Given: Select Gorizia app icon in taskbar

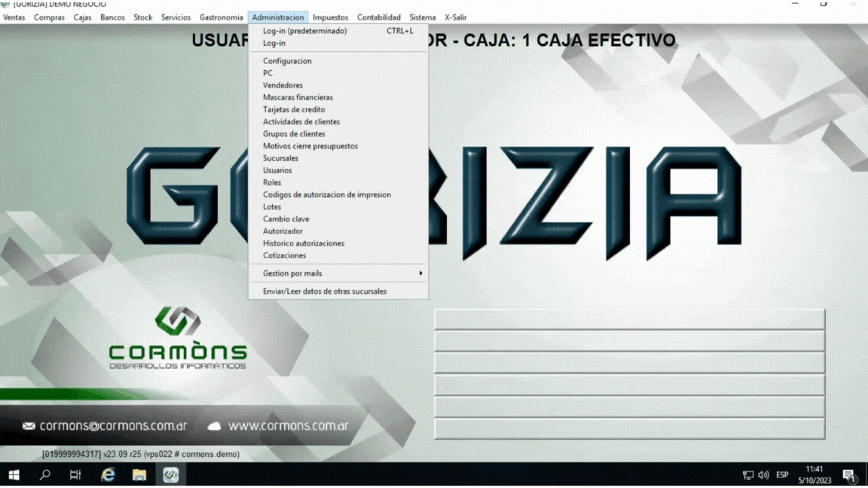Looking at the screenshot, I should coord(170,474).
